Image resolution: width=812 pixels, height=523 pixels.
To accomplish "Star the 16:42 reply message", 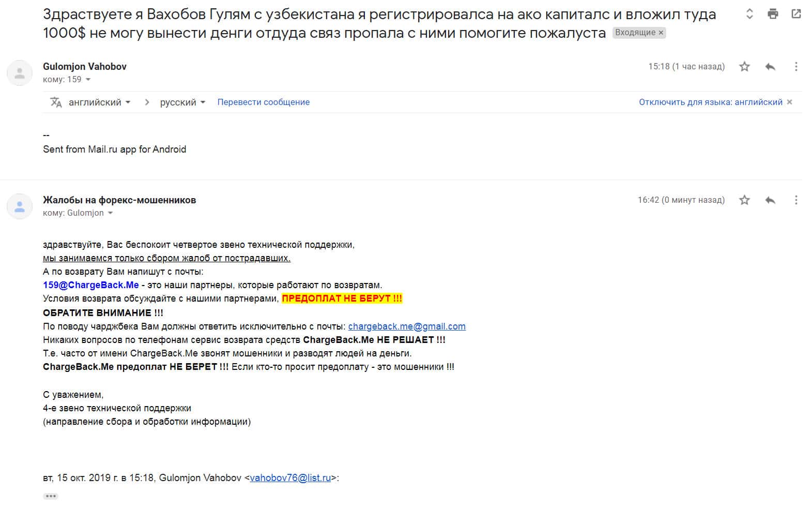I will (744, 200).
